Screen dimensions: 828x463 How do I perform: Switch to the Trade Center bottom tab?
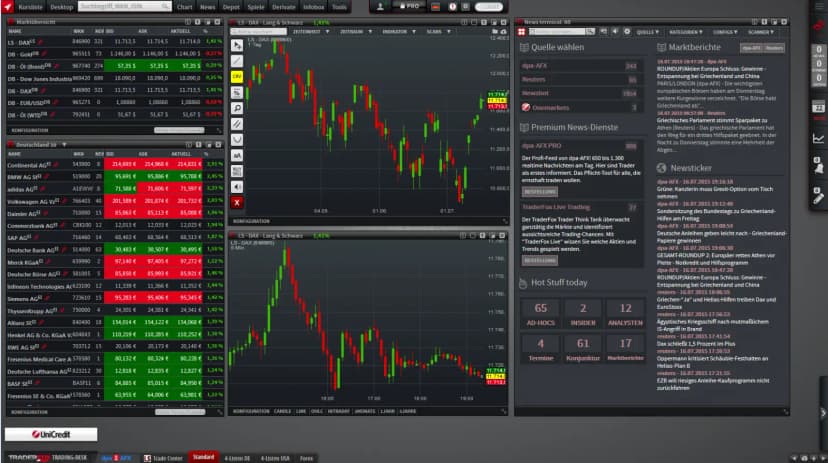coord(164,458)
